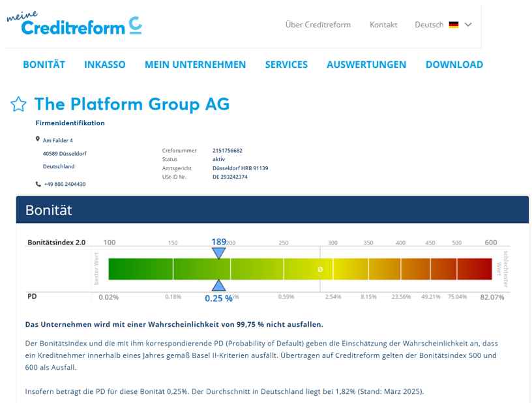Open the BONITÄT menu

[44, 65]
